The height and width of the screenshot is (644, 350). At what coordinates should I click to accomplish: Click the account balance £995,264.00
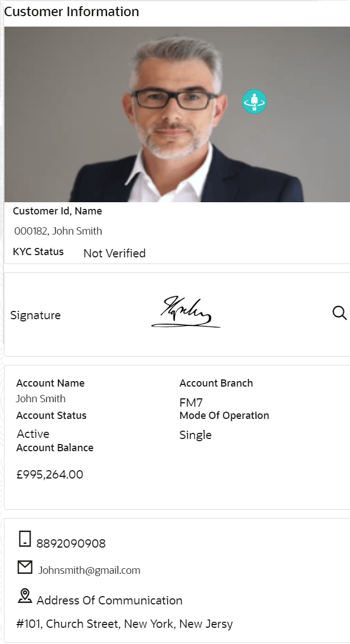[50, 475]
